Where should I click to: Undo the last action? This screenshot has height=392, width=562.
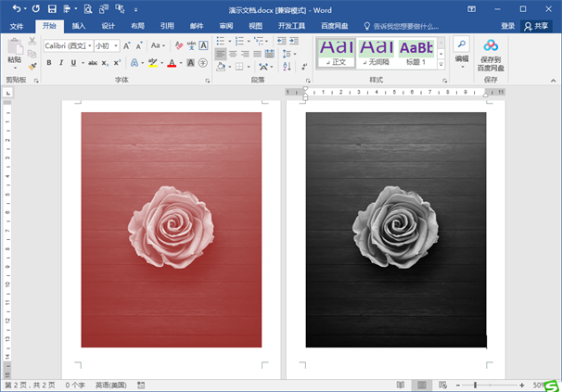[17, 8]
